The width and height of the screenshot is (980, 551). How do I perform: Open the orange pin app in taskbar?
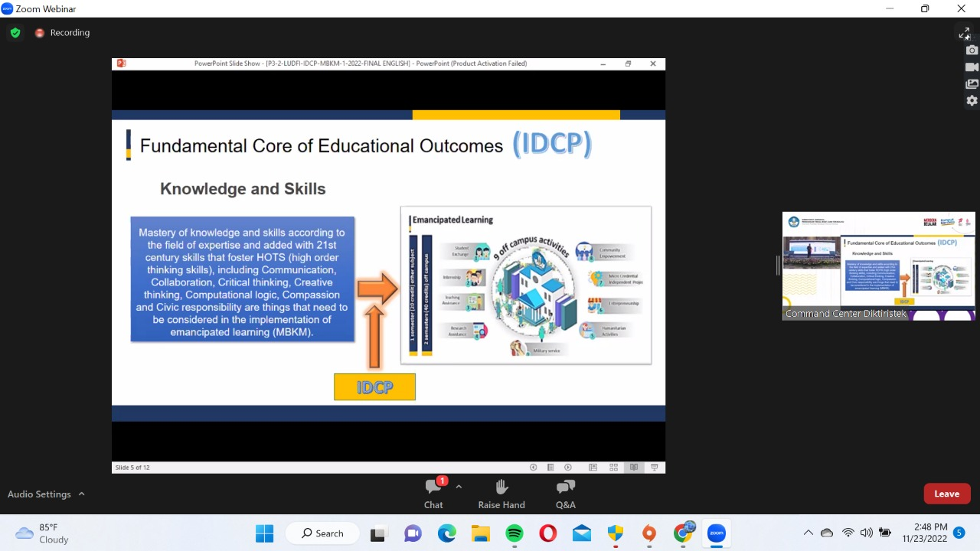click(x=649, y=533)
